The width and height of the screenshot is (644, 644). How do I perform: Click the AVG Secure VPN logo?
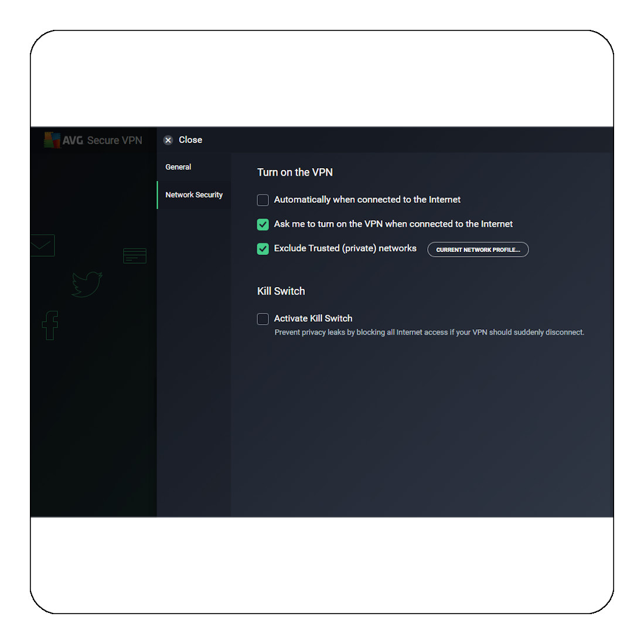93,140
